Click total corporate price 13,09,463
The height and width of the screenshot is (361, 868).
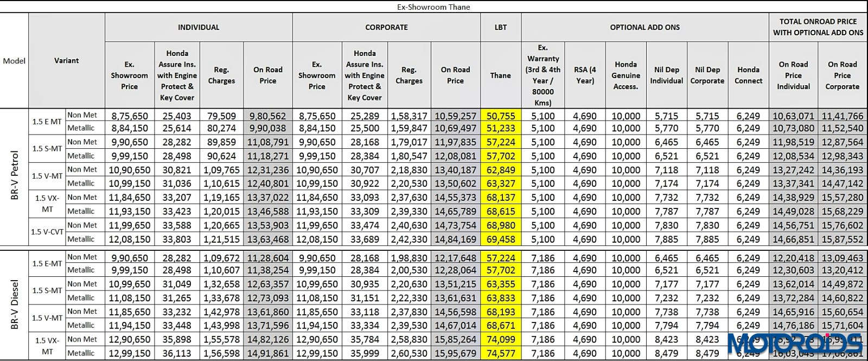coord(843,258)
